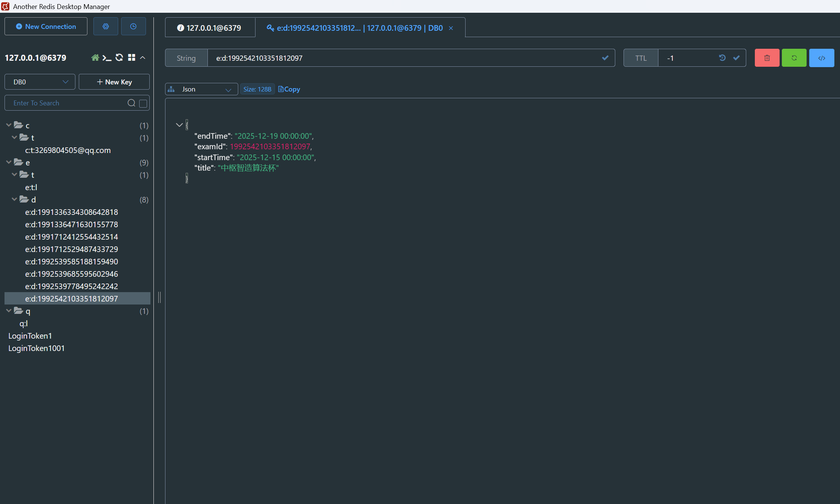Close the e:d:1992542103351812... key tab
This screenshot has height=504, width=840.
click(451, 28)
